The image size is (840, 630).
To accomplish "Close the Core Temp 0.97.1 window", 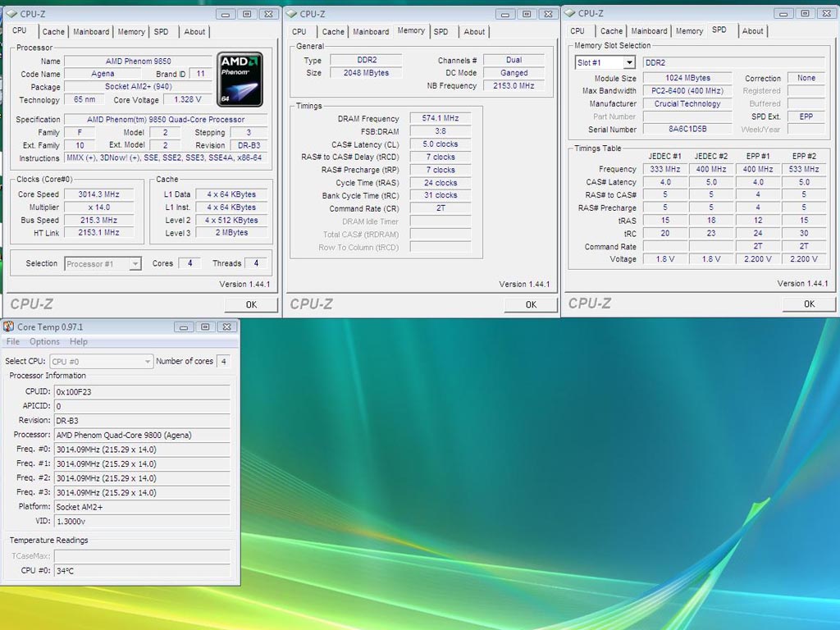I will (226, 326).
